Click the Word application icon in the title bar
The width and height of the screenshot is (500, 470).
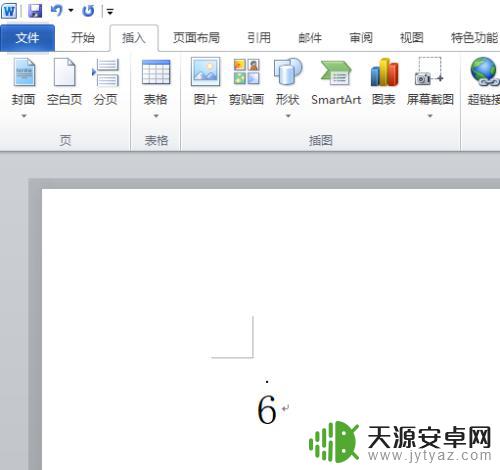point(9,11)
